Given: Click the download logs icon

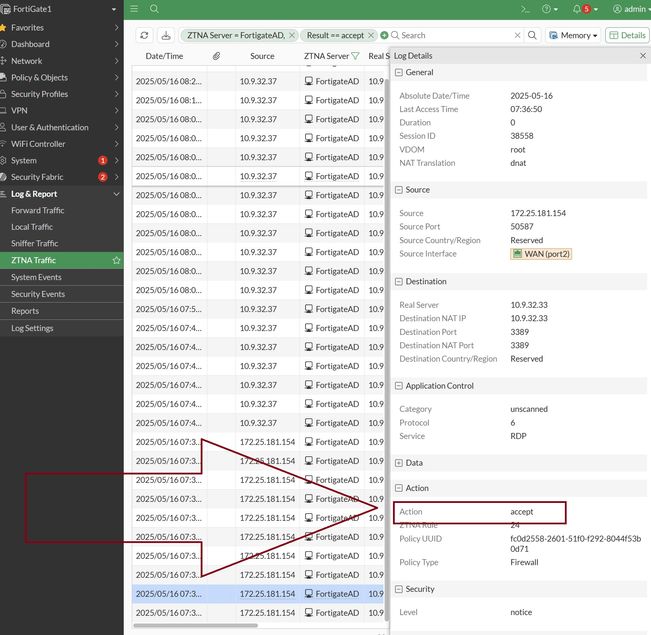Looking at the screenshot, I should point(166,35).
